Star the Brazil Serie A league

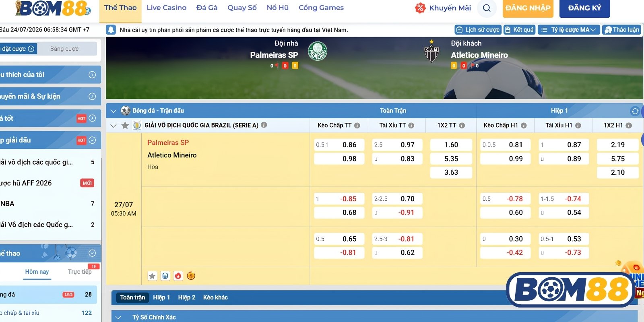point(125,126)
